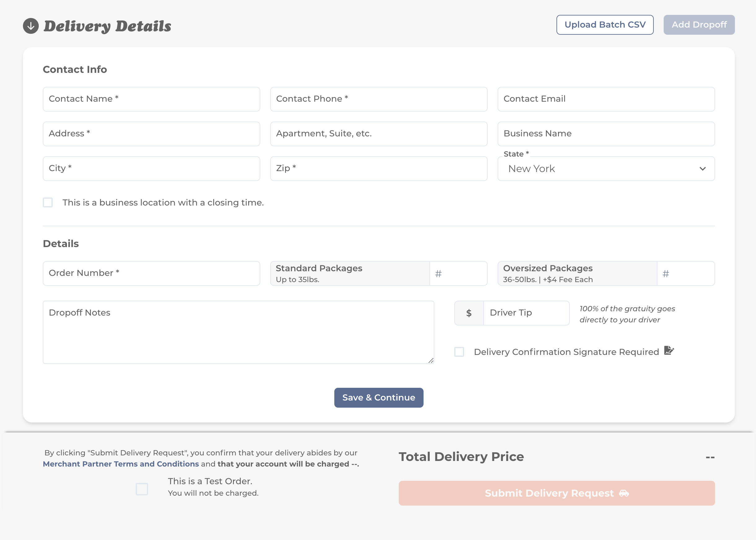This screenshot has width=756, height=540.
Task: Click the Driver Tip amount field
Action: [x=526, y=313]
